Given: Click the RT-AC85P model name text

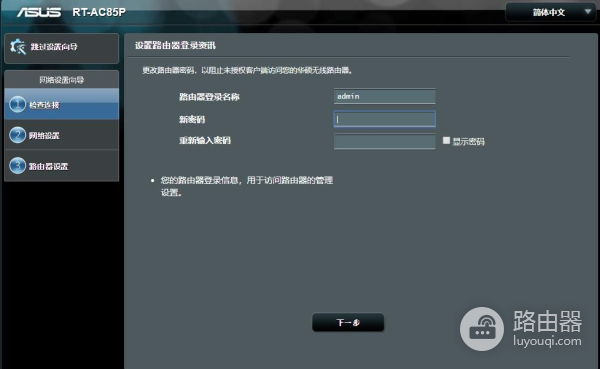Looking at the screenshot, I should 99,12.
